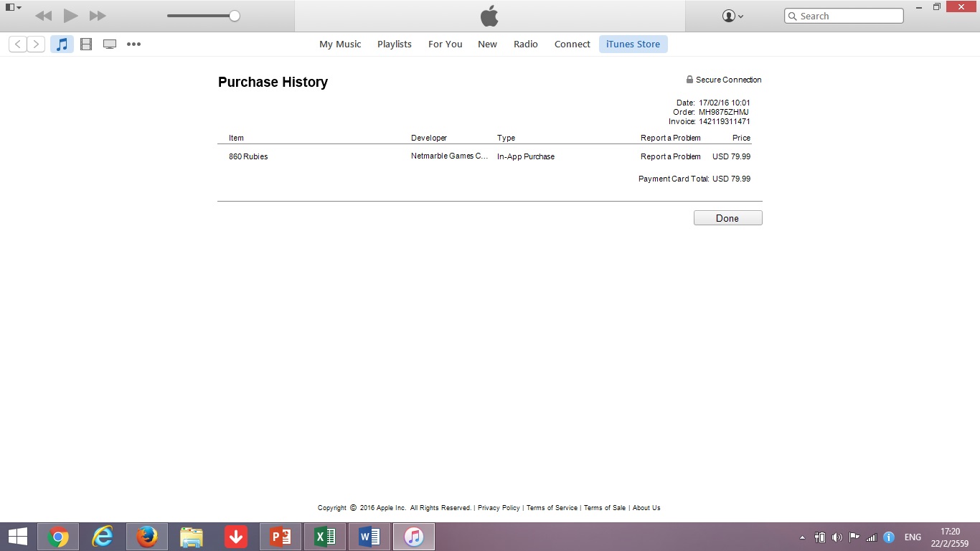Viewport: 980px width, 551px height.
Task: Open the Privacy Policy link
Action: pyautogui.click(x=499, y=508)
